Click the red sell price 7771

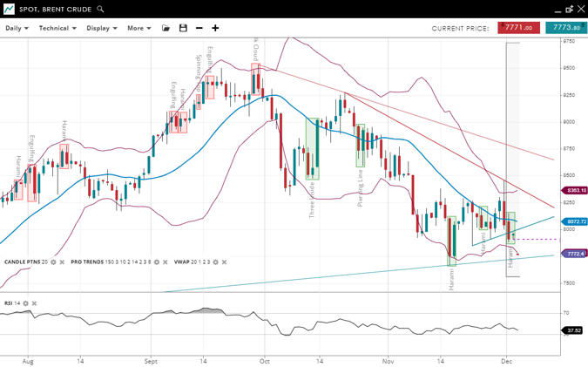[519, 28]
